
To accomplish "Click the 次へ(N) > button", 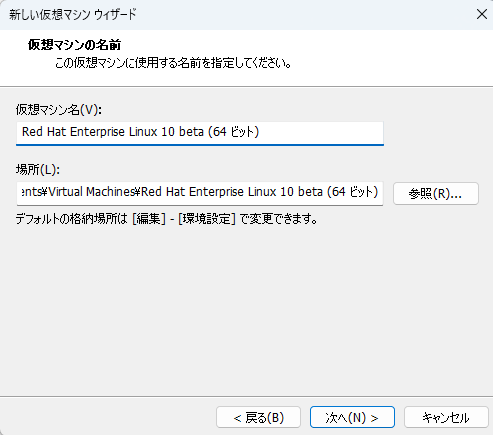I will point(352,417).
